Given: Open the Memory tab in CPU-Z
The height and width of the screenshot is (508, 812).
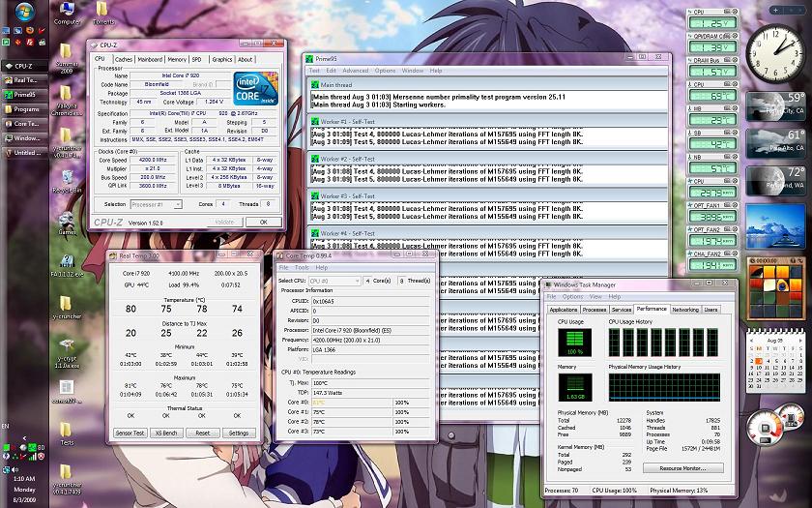Looking at the screenshot, I should pos(177,60).
